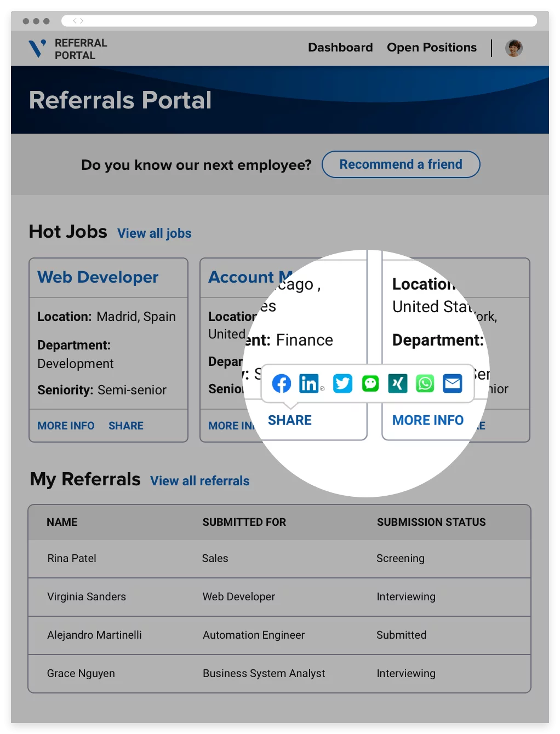Share job through green chat bubble icon

(370, 383)
